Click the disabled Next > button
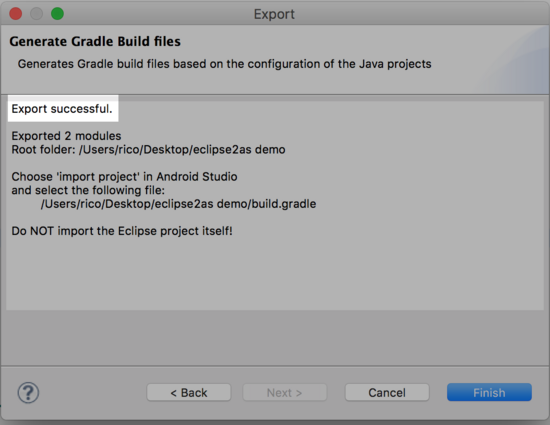Screen dimensions: 550x425 click(x=284, y=392)
